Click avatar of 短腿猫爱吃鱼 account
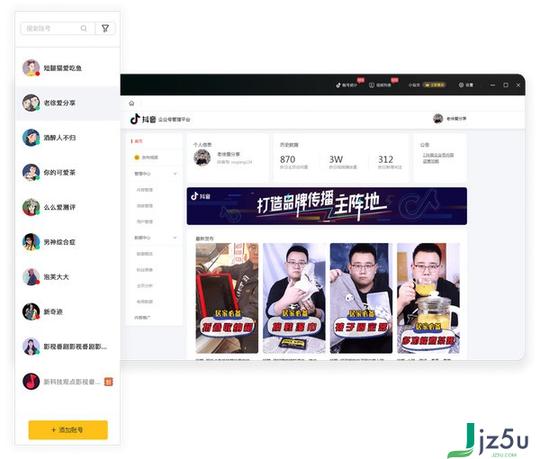 point(31,68)
